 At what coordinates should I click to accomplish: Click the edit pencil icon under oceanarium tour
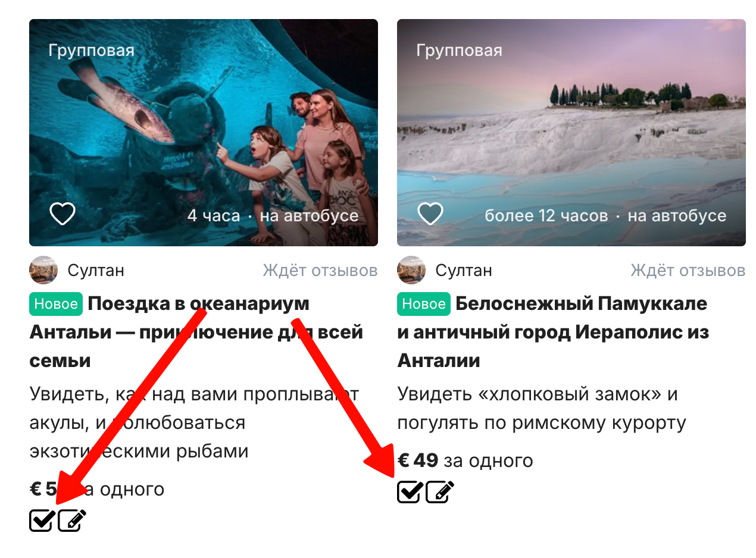(x=72, y=521)
